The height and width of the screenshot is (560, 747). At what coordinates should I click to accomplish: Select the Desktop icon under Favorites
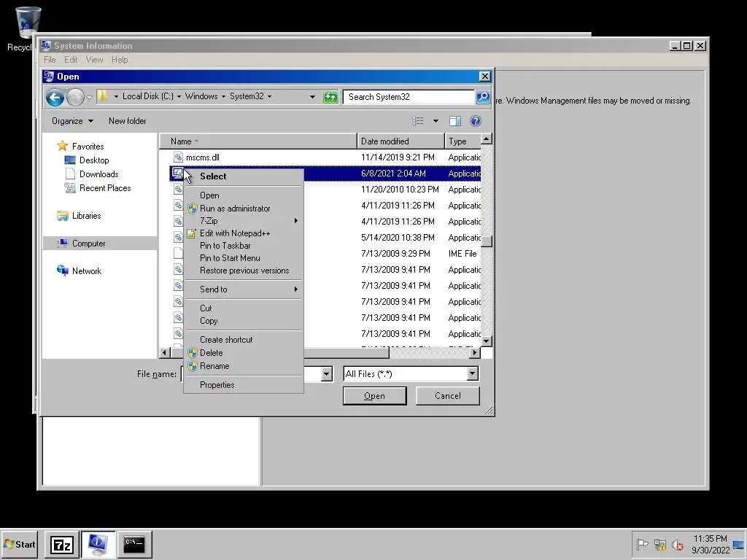pyautogui.click(x=70, y=160)
